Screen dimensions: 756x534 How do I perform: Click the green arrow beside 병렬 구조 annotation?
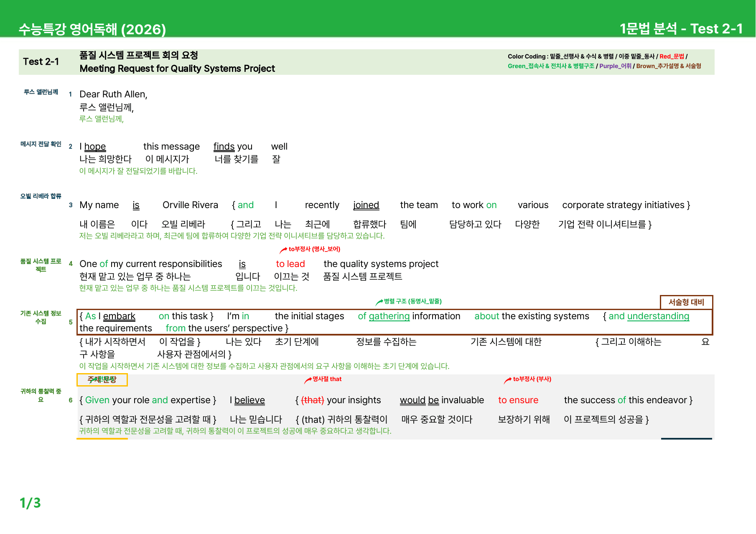pyautogui.click(x=379, y=302)
